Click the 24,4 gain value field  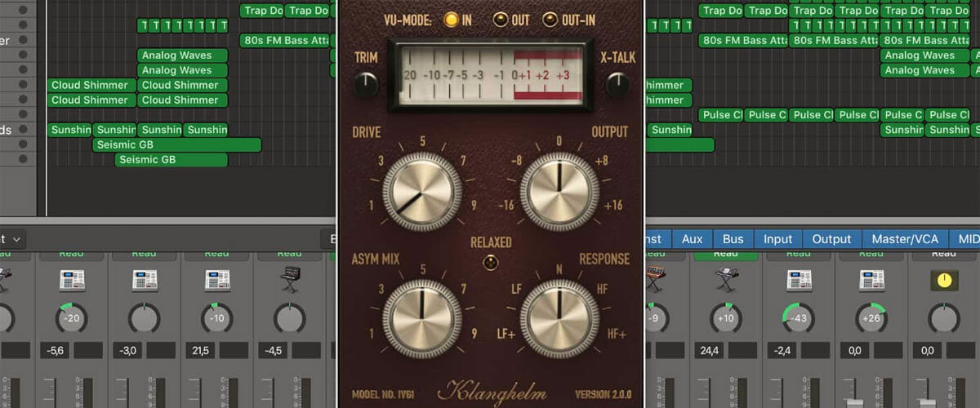(709, 350)
